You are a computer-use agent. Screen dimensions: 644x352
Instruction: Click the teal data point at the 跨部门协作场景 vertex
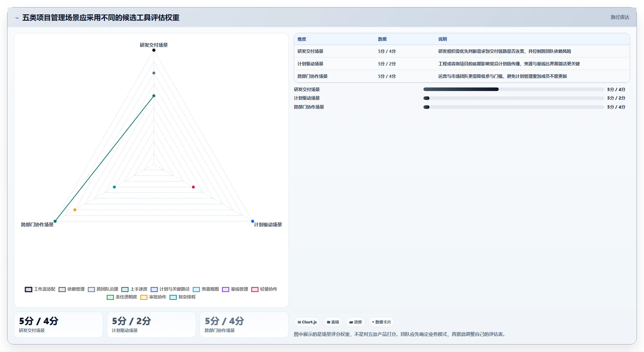point(55,221)
